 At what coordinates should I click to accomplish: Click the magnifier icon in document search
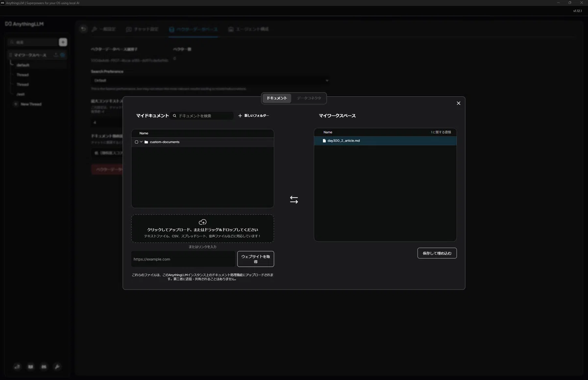tap(174, 116)
